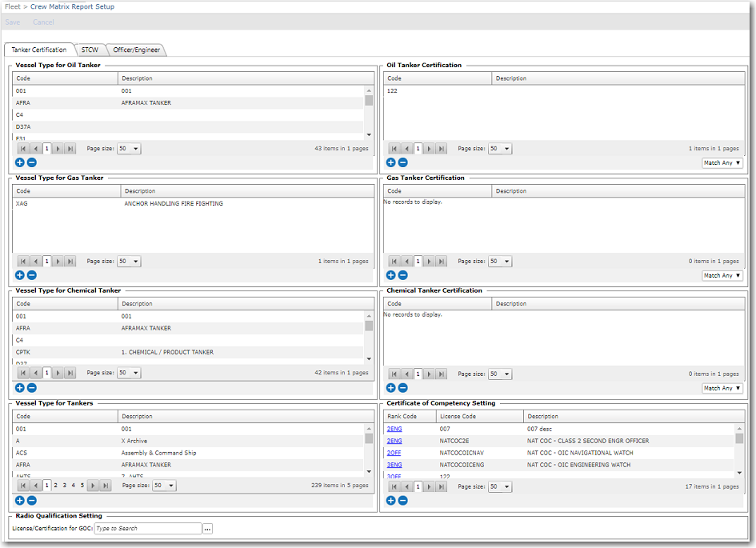The height and width of the screenshot is (548, 756).
Task: Remove entry from Oil Tanker Certification
Action: 402,162
